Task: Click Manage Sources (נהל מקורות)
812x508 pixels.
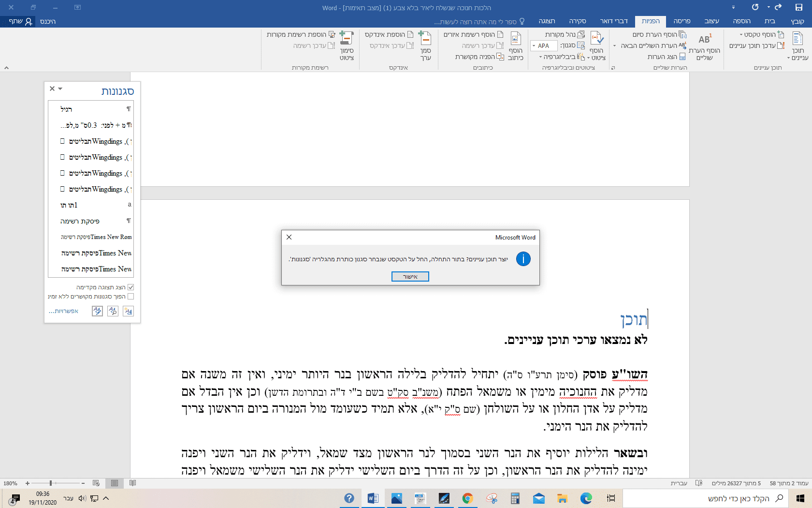Action: (565, 35)
